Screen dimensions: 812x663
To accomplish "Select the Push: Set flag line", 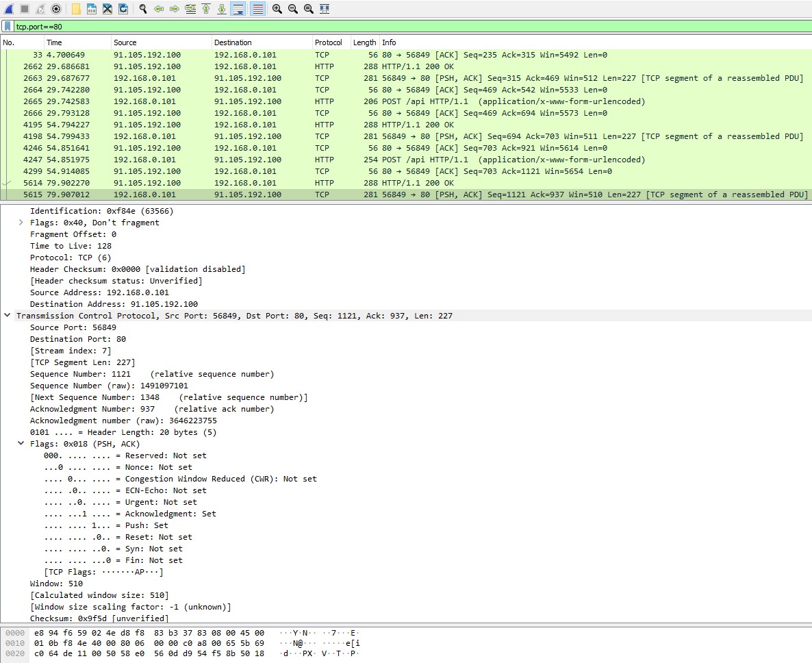I will point(105,526).
